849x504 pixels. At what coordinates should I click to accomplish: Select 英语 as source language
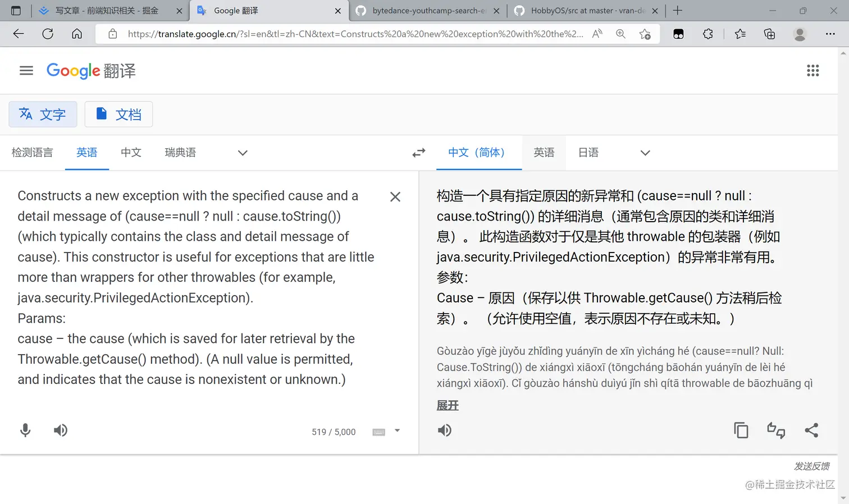(87, 153)
